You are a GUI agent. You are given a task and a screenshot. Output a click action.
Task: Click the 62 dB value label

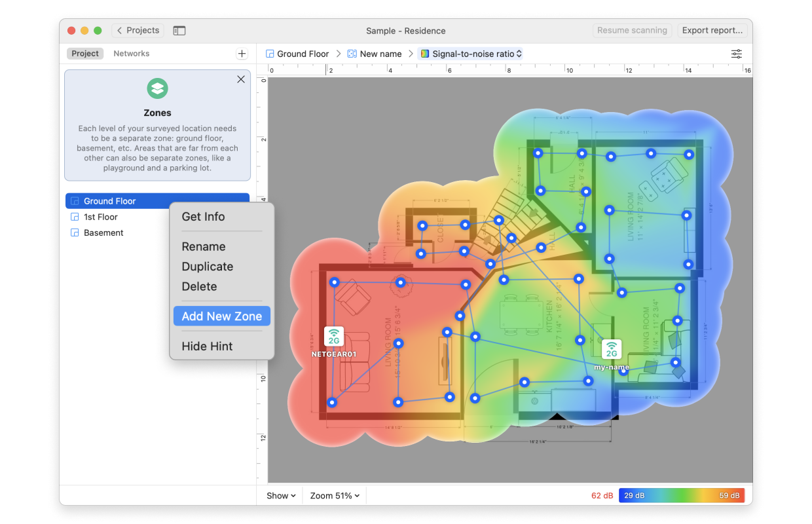(x=602, y=496)
